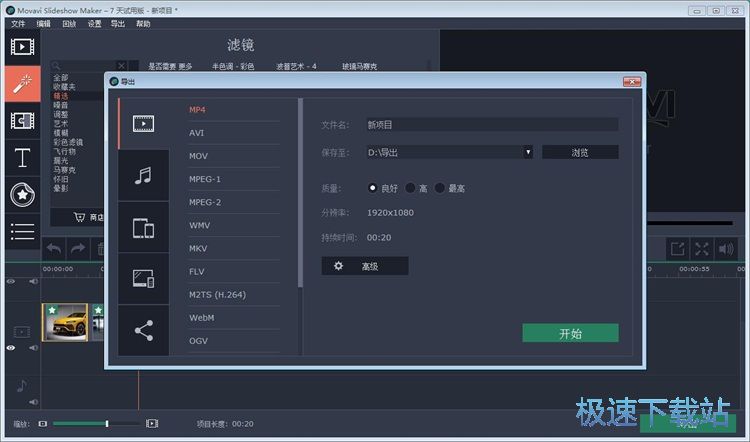The width and height of the screenshot is (750, 442).
Task: Open the media import panel icon
Action: 22,47
